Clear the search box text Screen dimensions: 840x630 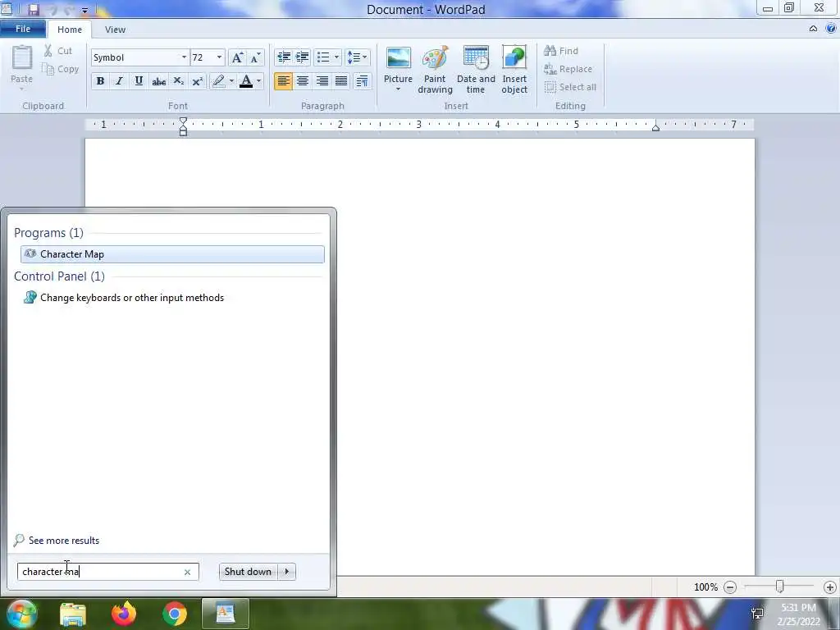pyautogui.click(x=187, y=572)
